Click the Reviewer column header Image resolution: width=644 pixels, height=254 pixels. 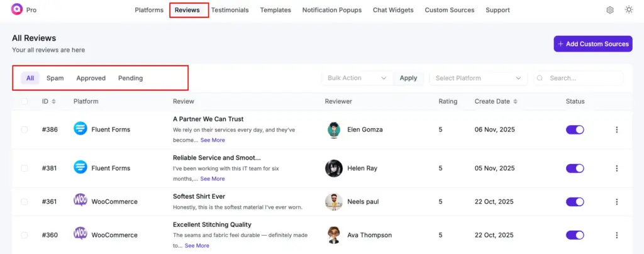(x=338, y=101)
